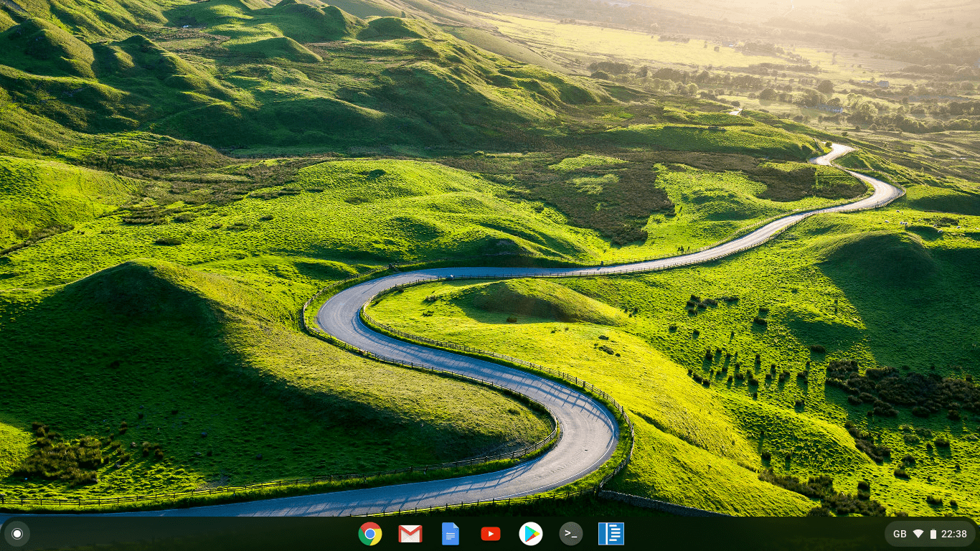The height and width of the screenshot is (551, 980).
Task: Launch the Terminal app
Action: (x=571, y=534)
